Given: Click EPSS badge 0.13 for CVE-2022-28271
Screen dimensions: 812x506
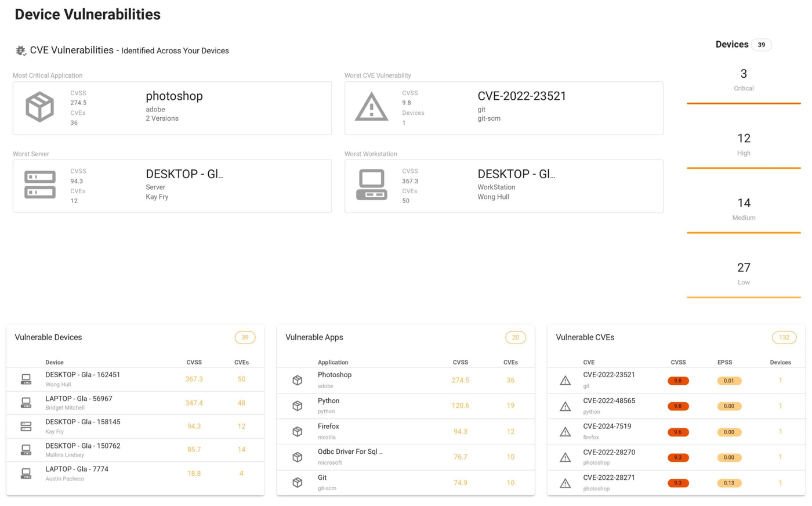Looking at the screenshot, I should pyautogui.click(x=729, y=483).
